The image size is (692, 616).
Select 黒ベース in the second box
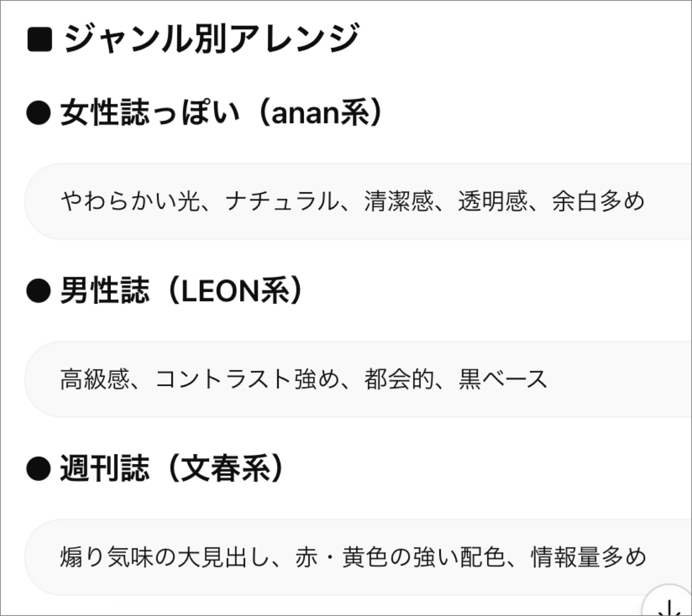(x=503, y=379)
